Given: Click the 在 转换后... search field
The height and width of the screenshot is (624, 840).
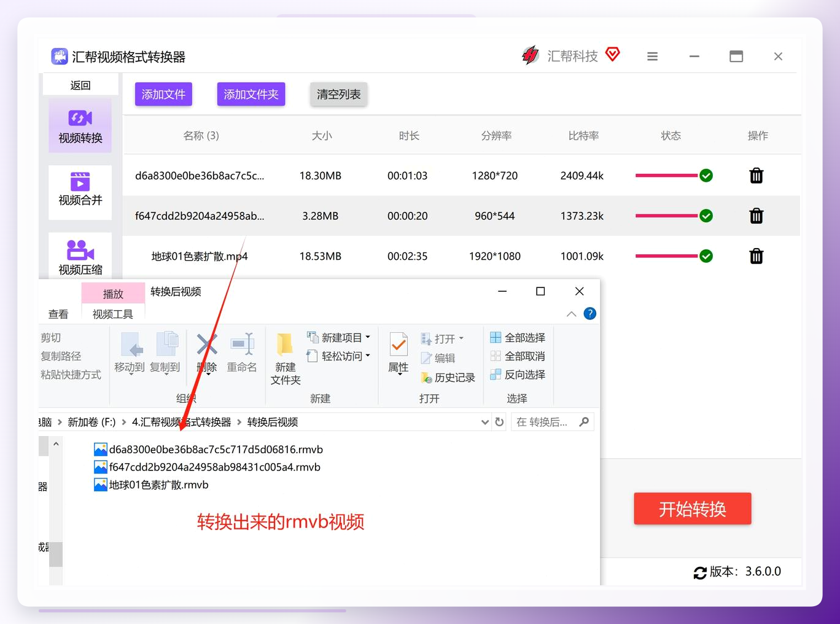Looking at the screenshot, I should pos(553,422).
